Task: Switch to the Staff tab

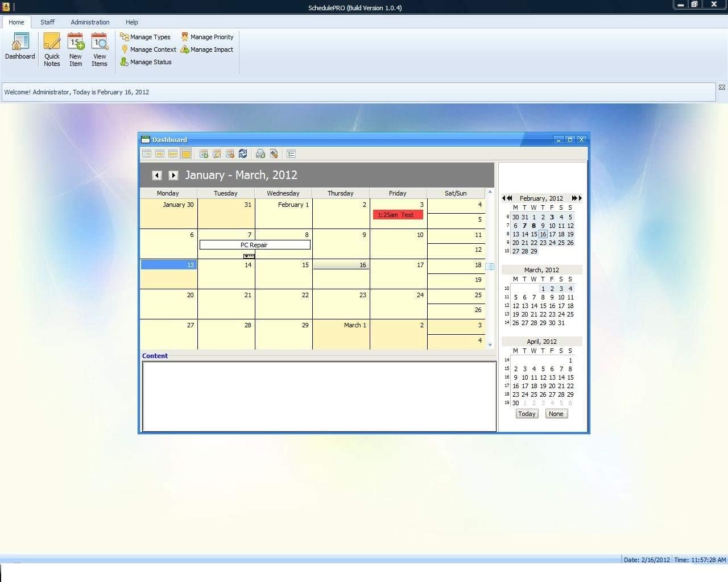Action: click(47, 22)
